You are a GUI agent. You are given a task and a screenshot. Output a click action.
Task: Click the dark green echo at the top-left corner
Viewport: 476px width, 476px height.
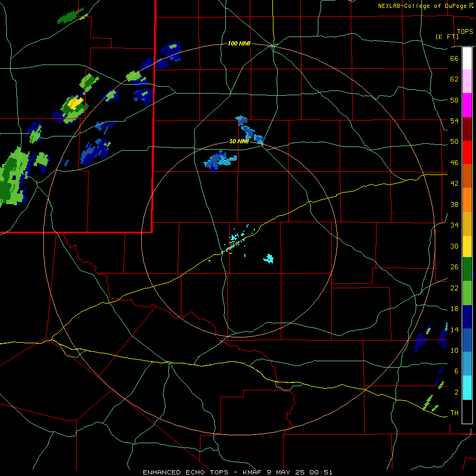coord(71,16)
